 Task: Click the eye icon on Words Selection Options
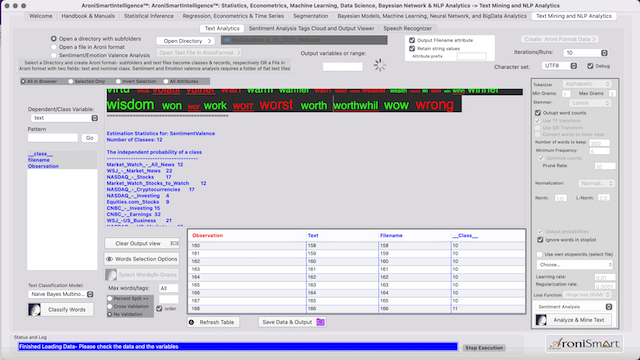(x=109, y=259)
